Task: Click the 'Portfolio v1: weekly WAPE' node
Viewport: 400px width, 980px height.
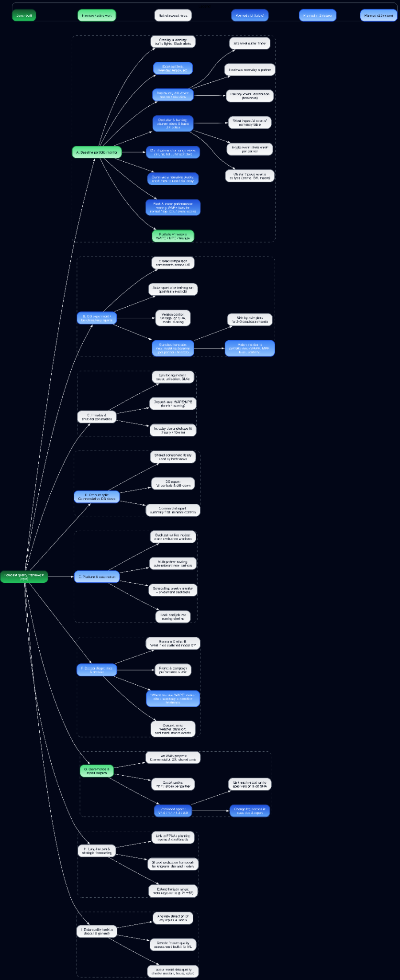Action: point(173,236)
